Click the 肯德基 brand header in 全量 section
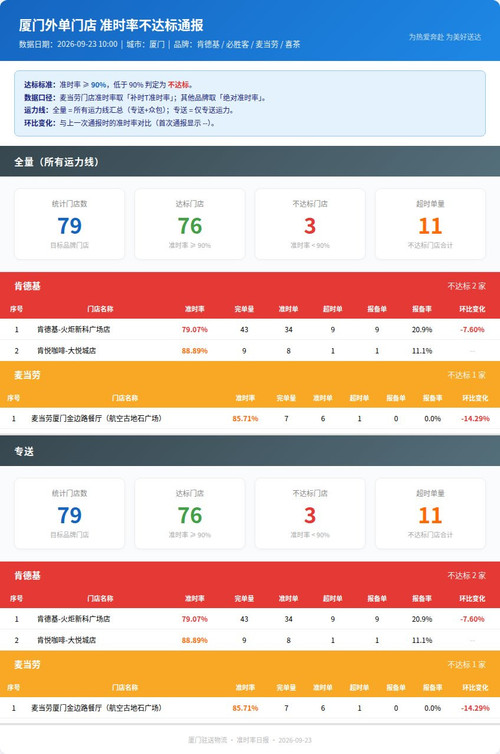This screenshot has height=754, width=500. click(250, 286)
